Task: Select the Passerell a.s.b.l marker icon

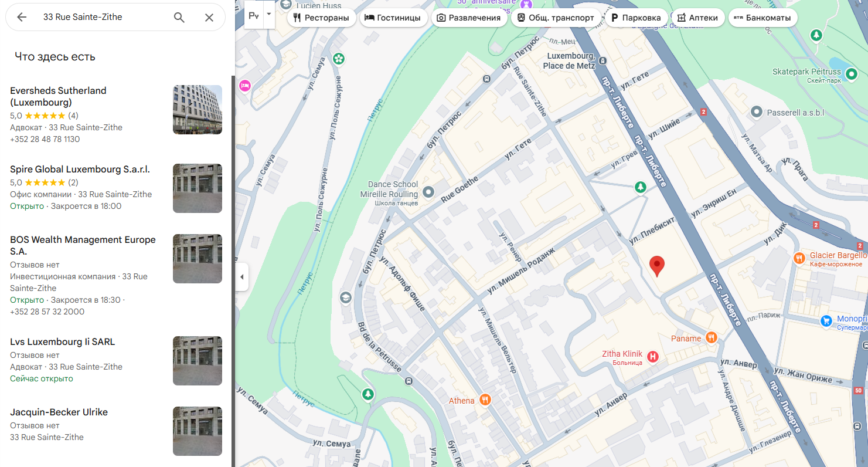Action: point(757,111)
